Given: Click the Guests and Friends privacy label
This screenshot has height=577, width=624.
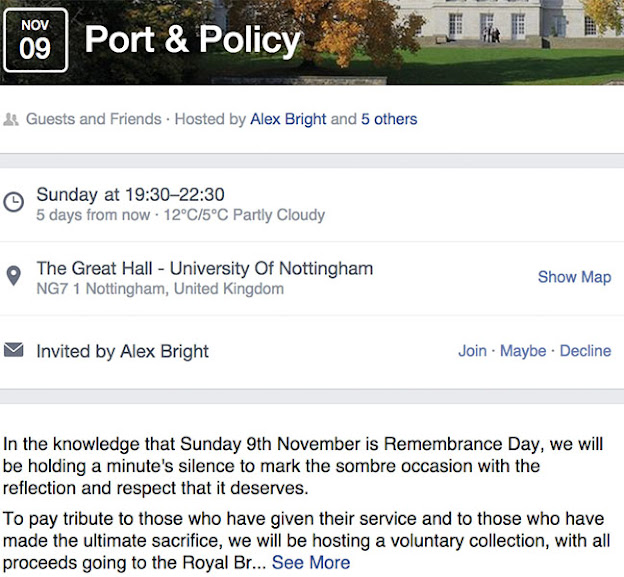Looking at the screenshot, I should pyautogui.click(x=94, y=119).
